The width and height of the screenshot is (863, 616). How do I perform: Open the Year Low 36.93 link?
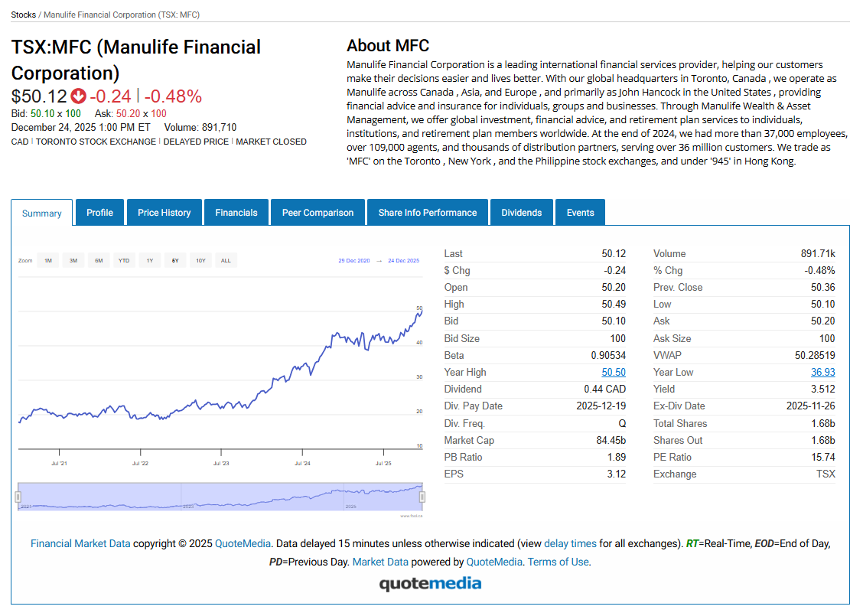tap(822, 373)
